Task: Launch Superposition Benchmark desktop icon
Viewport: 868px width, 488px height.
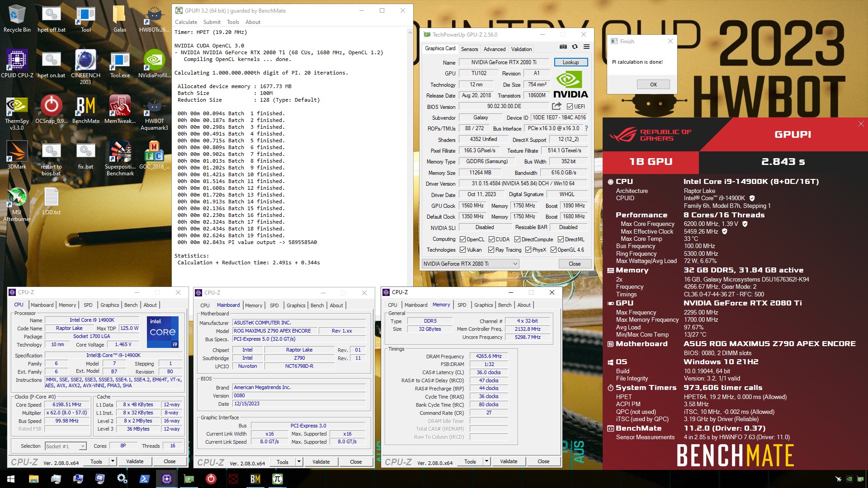Action: point(120,158)
